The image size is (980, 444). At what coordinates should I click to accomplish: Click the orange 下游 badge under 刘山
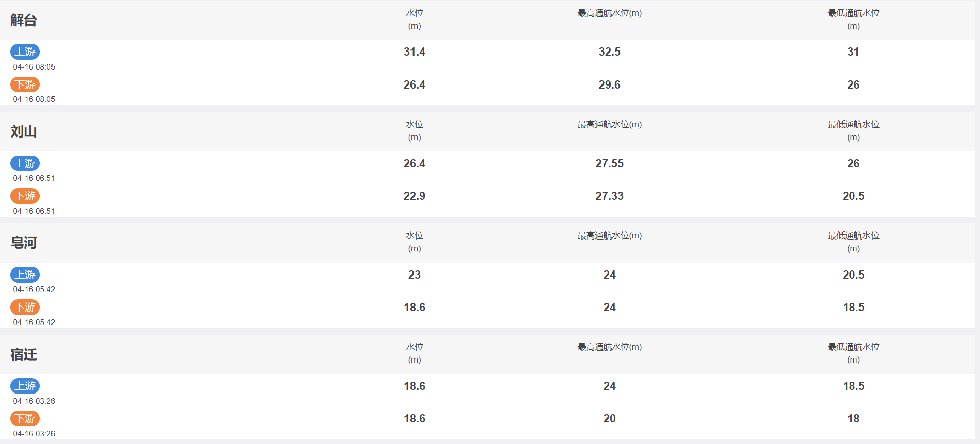25,196
